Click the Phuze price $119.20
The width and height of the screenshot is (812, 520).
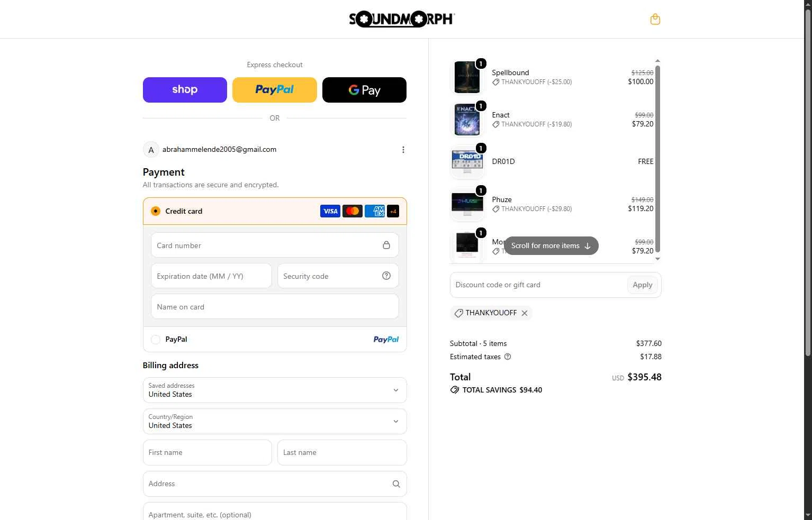pos(640,208)
